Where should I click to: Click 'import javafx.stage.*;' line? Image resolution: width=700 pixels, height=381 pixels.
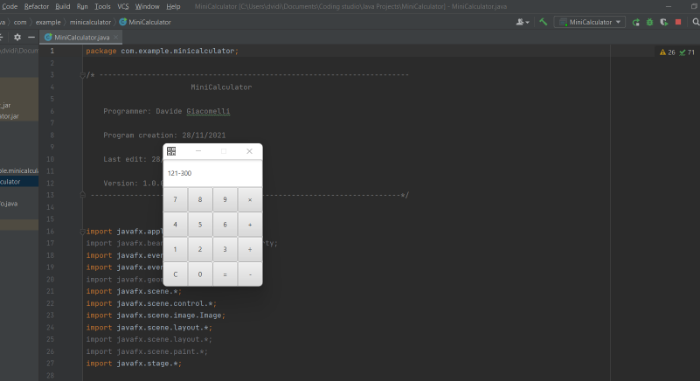click(x=134, y=364)
